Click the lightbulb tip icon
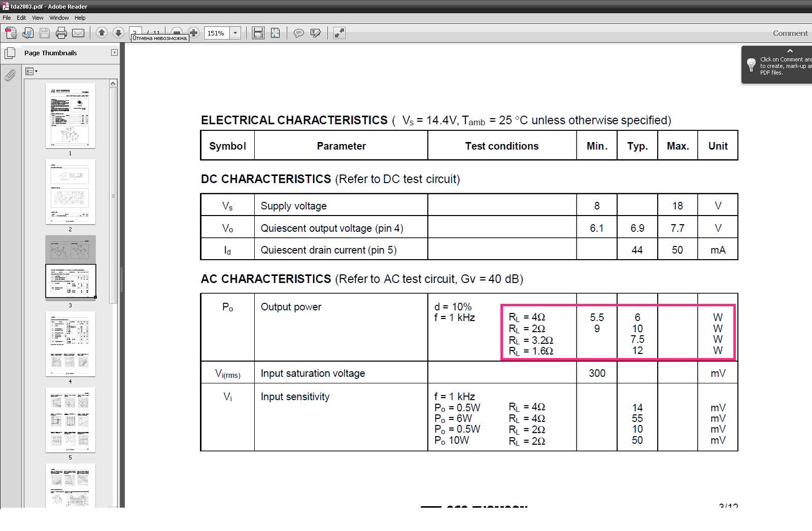The height and width of the screenshot is (531, 812). (x=751, y=65)
